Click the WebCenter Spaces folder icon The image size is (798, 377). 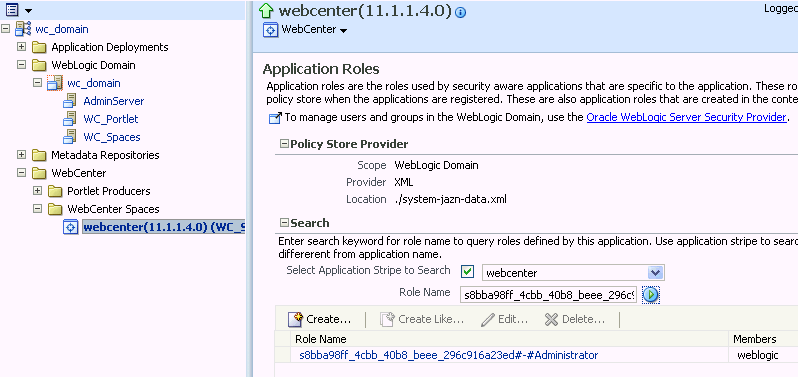pos(55,209)
